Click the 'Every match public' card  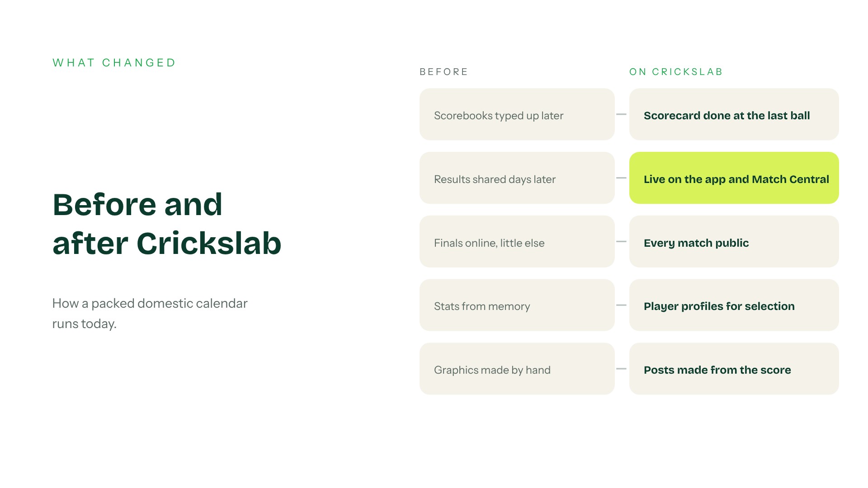click(x=734, y=242)
